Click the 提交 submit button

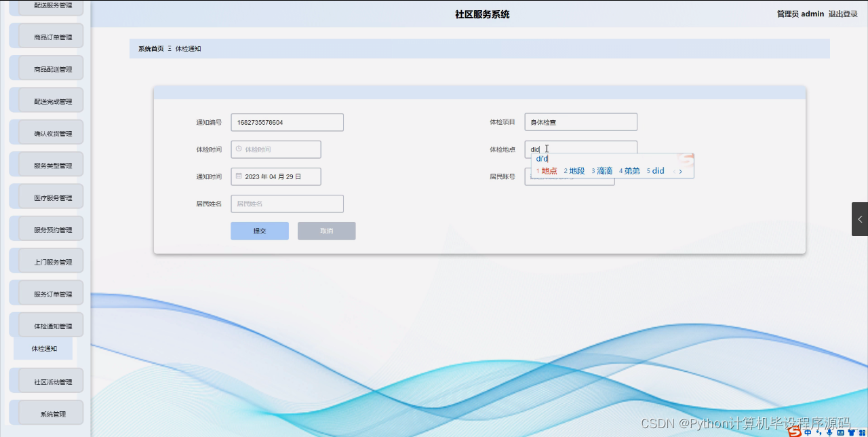point(259,231)
